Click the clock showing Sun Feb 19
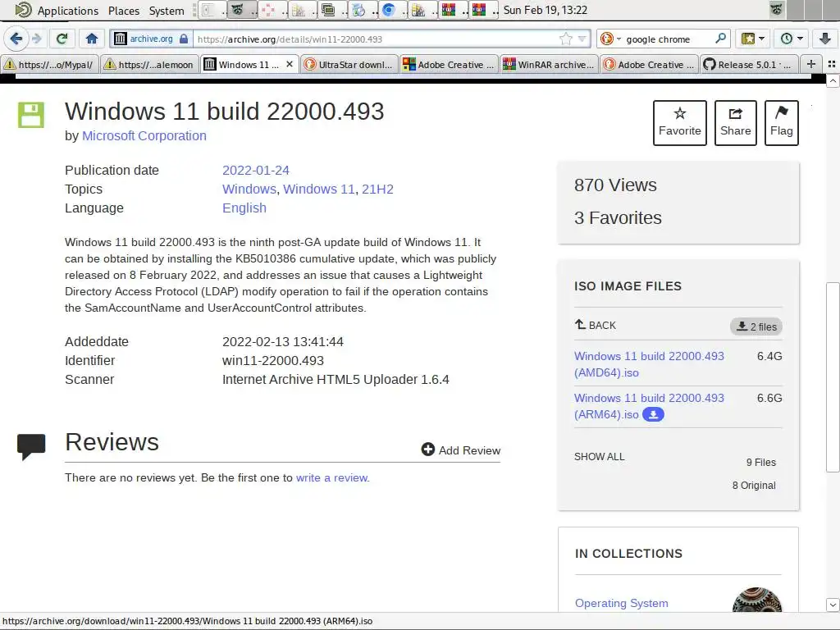The width and height of the screenshot is (840, 630). (x=546, y=10)
